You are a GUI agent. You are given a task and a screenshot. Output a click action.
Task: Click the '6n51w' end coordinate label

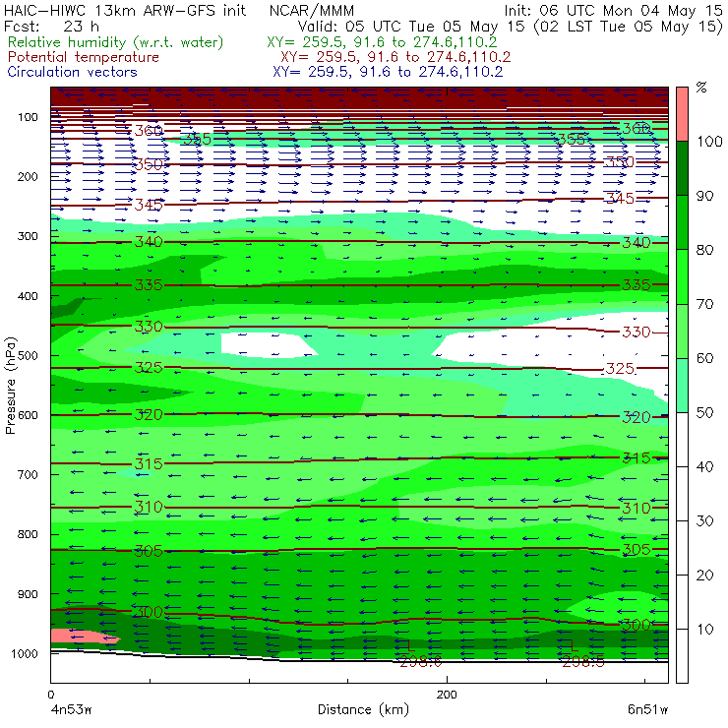click(647, 710)
